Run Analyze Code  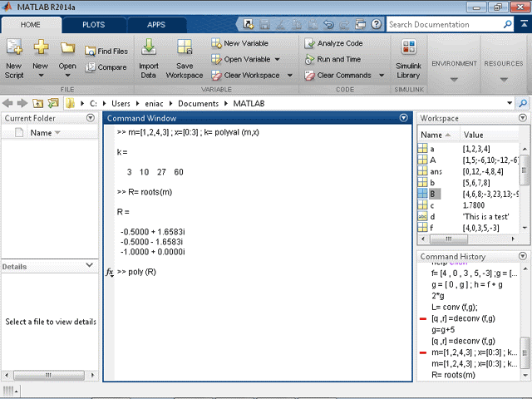(x=333, y=43)
